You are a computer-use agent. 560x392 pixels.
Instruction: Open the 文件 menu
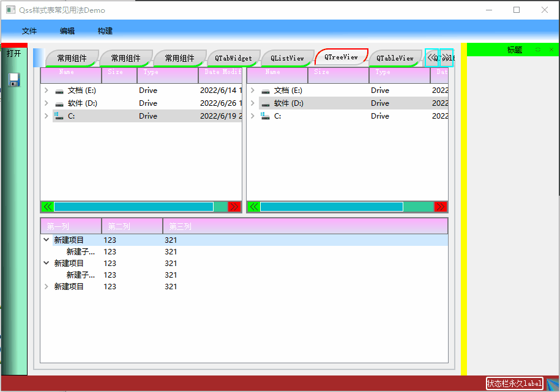pos(29,31)
